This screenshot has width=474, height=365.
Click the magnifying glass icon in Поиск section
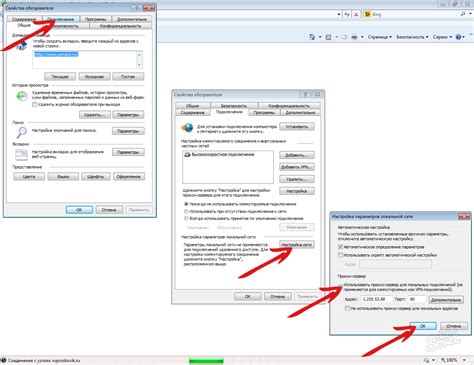point(21,132)
